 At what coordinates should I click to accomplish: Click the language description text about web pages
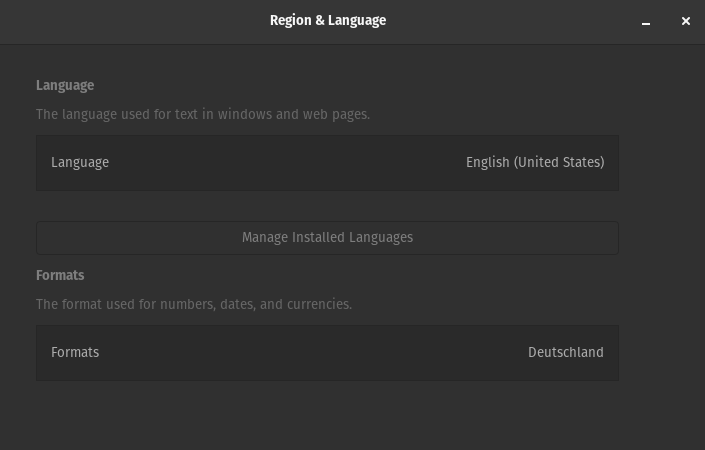203,115
